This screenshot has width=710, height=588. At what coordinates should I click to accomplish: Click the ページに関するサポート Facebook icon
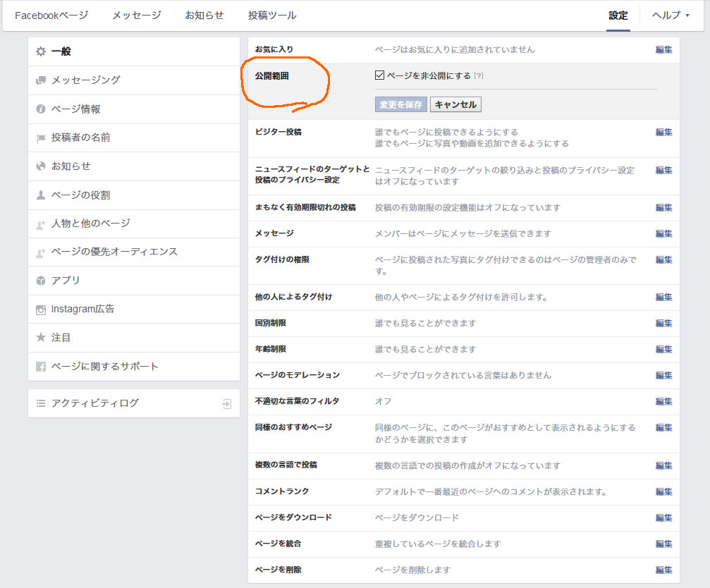coord(41,366)
